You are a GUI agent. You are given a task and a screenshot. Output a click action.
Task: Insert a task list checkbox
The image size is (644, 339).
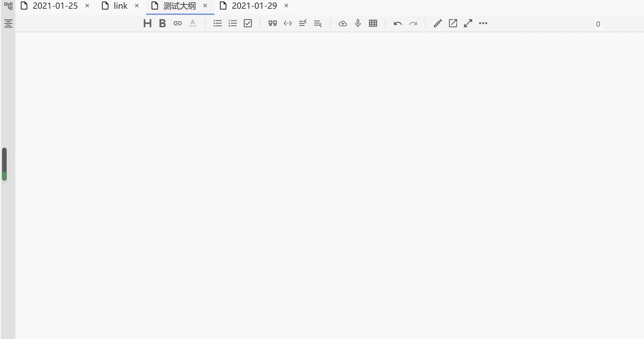tap(248, 23)
